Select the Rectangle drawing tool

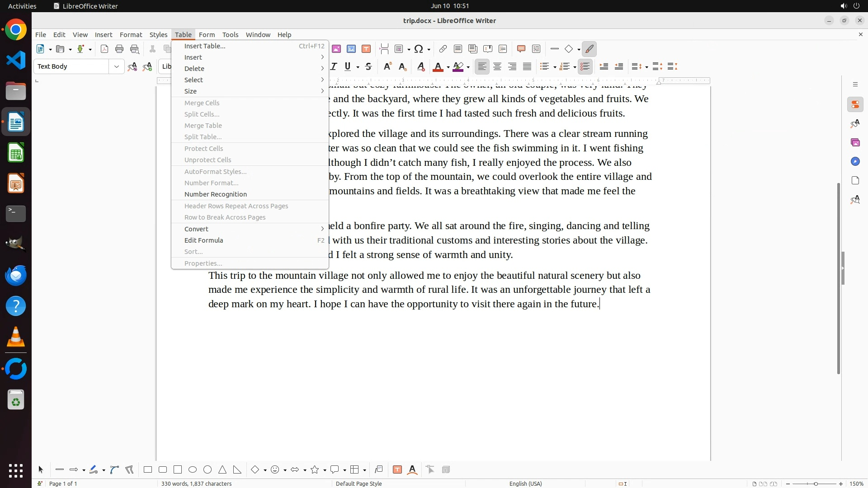[148, 469]
